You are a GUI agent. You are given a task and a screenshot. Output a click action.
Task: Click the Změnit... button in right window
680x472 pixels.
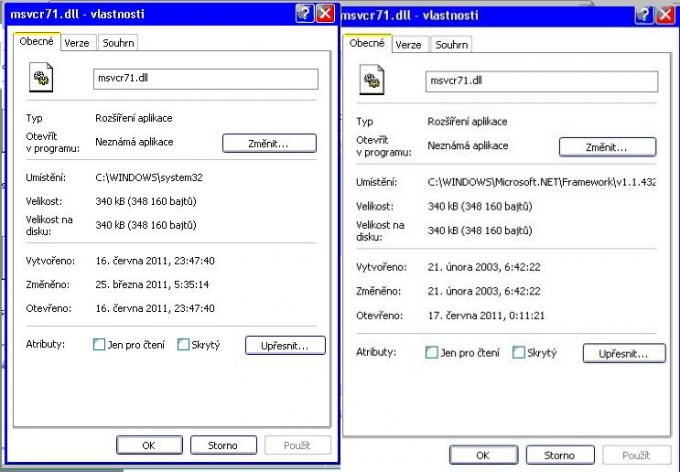click(x=607, y=147)
